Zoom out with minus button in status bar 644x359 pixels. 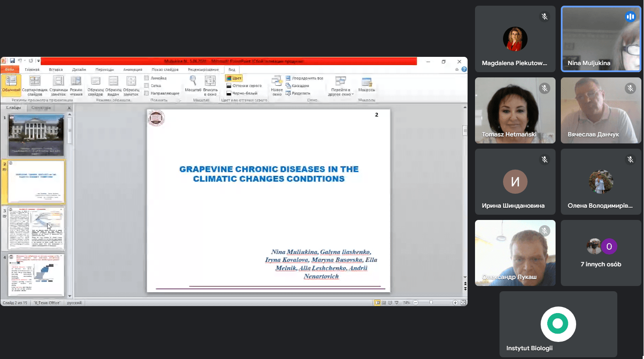[415, 303]
